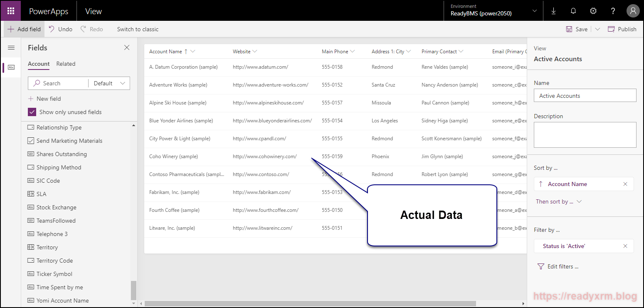Click the Publish button
Screen dimensions: 644x308
622,29
